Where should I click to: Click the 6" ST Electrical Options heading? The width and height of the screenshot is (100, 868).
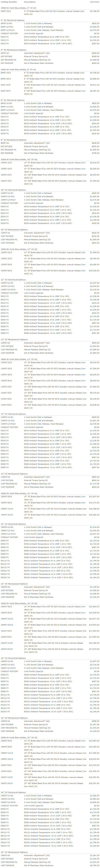click(12, 20)
